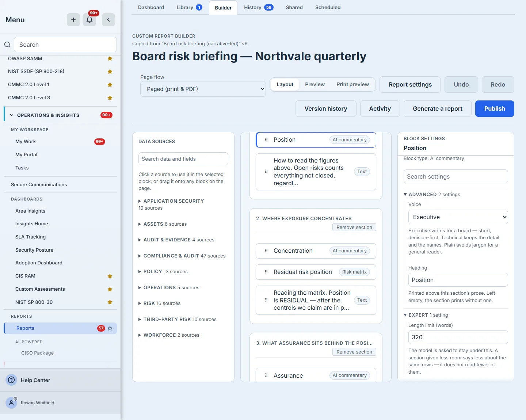Click the Help Center question mark icon
Screen dimensions: 526x420
12,380
